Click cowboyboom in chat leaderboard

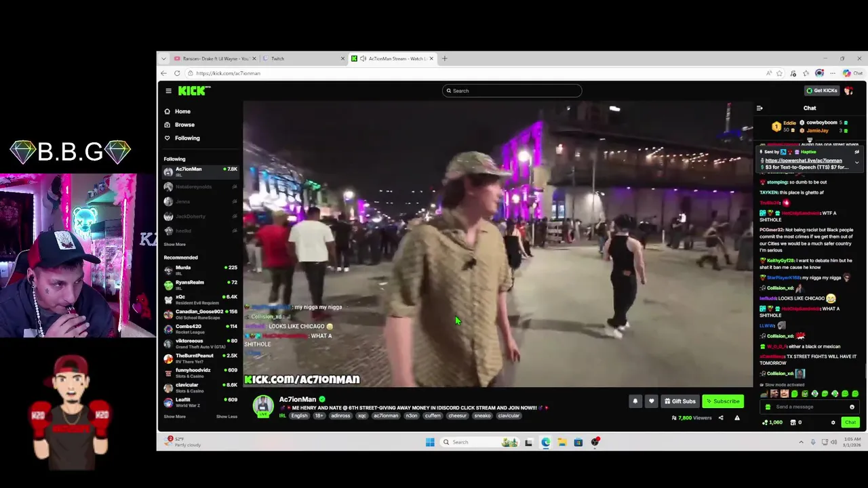(821, 123)
